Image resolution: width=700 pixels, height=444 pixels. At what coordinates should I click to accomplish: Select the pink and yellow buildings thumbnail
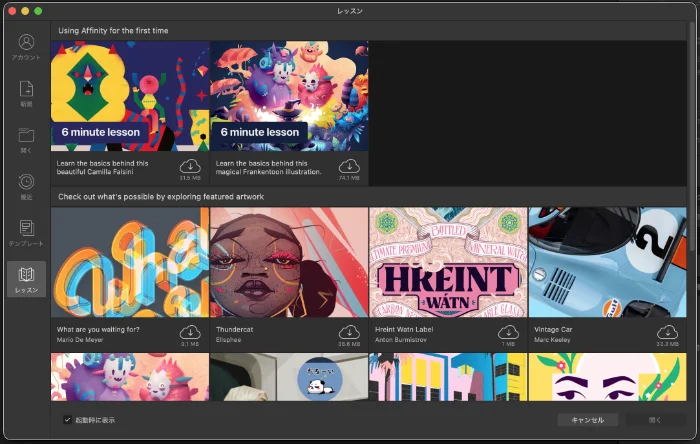(448, 377)
